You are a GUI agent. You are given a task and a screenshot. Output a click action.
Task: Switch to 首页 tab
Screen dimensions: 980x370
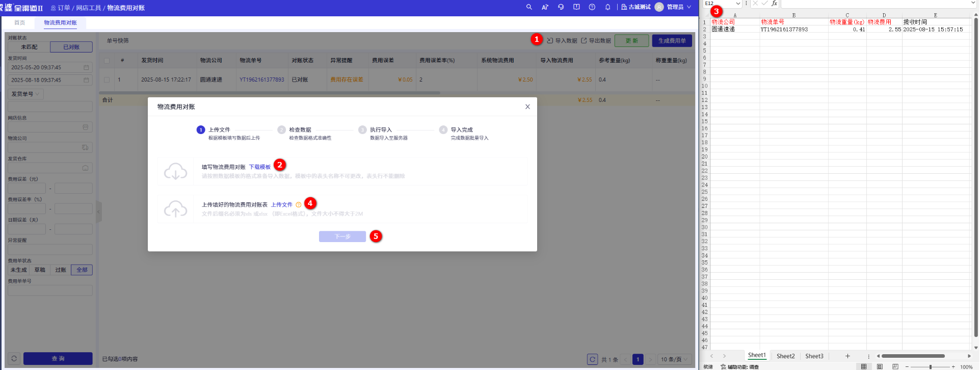pos(19,22)
